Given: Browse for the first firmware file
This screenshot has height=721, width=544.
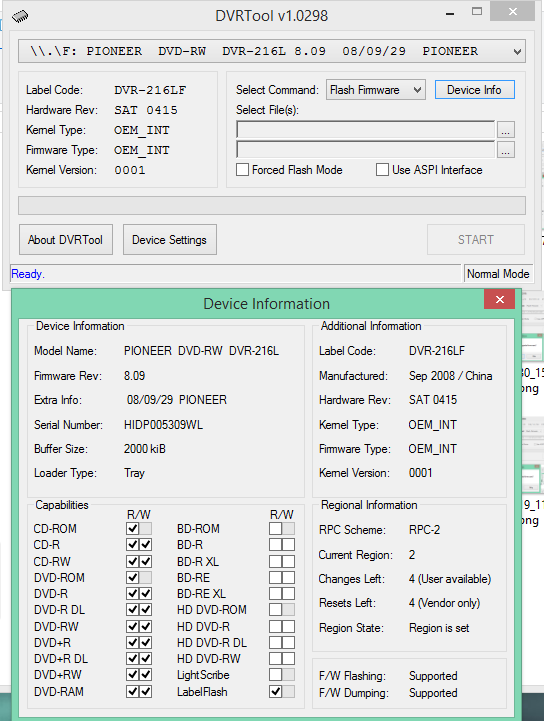Looking at the screenshot, I should [x=505, y=130].
